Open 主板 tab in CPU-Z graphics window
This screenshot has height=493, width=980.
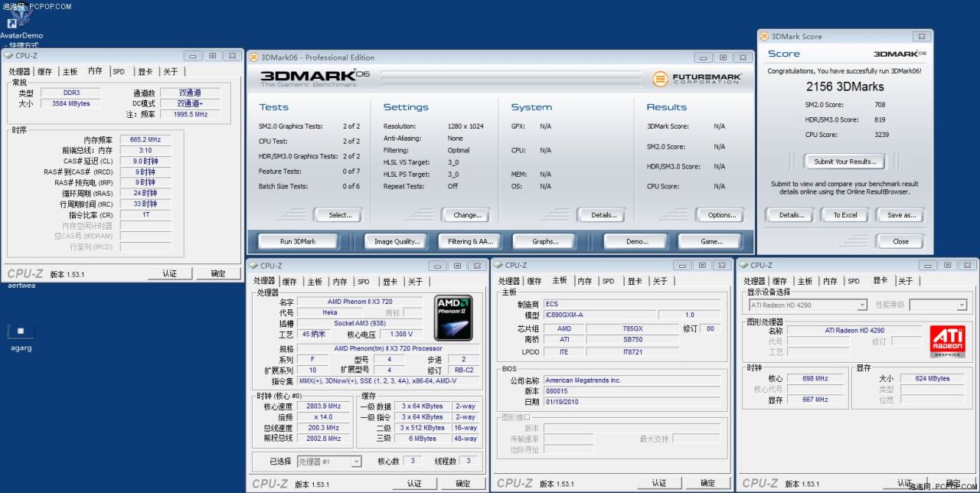click(x=804, y=281)
